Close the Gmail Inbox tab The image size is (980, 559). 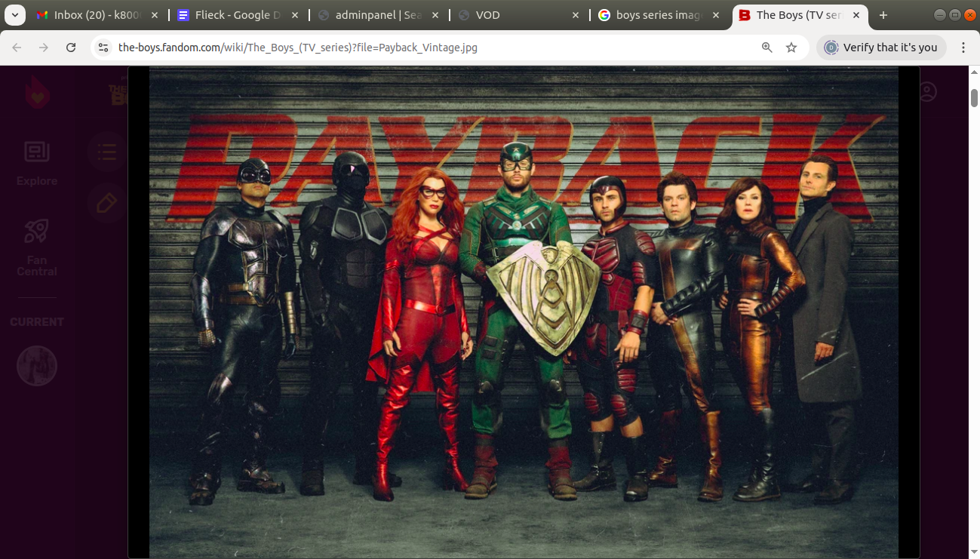pos(154,15)
